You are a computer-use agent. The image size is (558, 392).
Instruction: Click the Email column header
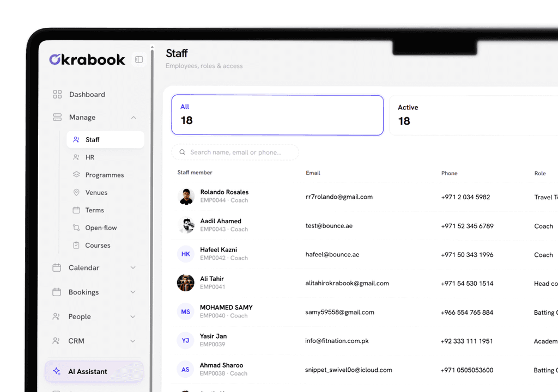(313, 173)
